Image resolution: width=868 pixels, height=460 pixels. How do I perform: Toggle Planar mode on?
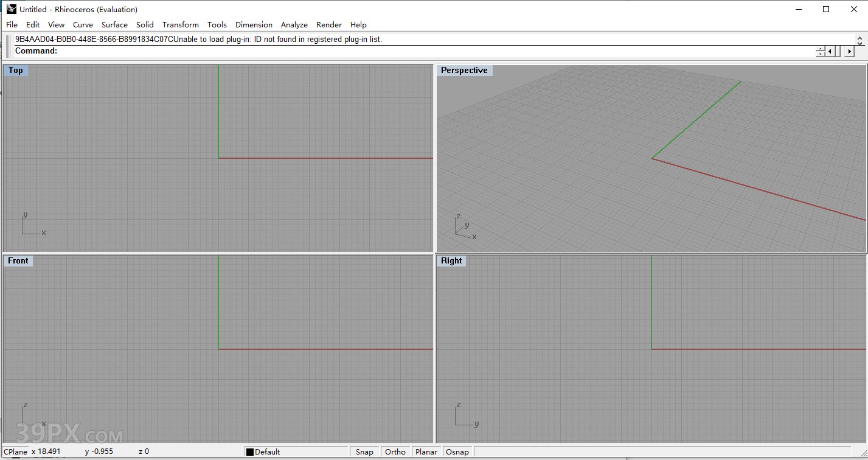tap(426, 451)
